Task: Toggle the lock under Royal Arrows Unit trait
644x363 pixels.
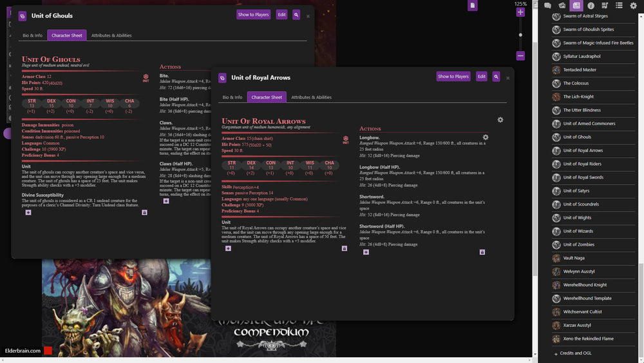Action: tap(344, 248)
